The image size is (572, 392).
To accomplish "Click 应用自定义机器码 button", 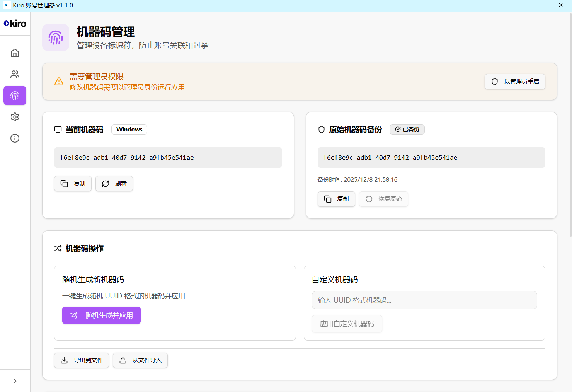I will point(347,324).
